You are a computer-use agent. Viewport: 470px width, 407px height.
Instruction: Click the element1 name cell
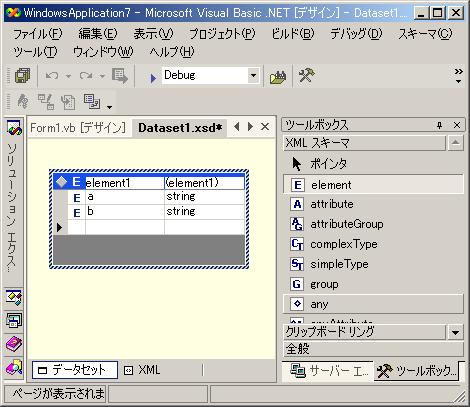pyautogui.click(x=124, y=183)
